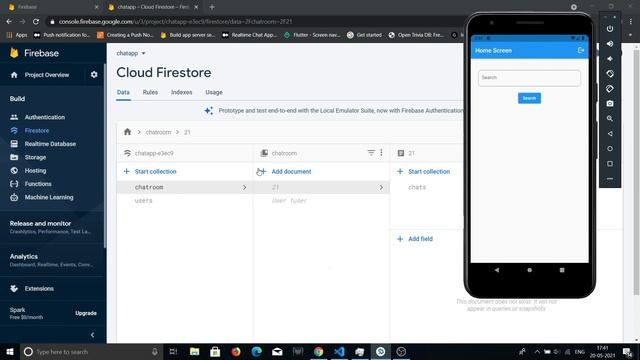Click browser address bar
Image resolution: width=640 pixels, height=360 pixels.
[253, 22]
